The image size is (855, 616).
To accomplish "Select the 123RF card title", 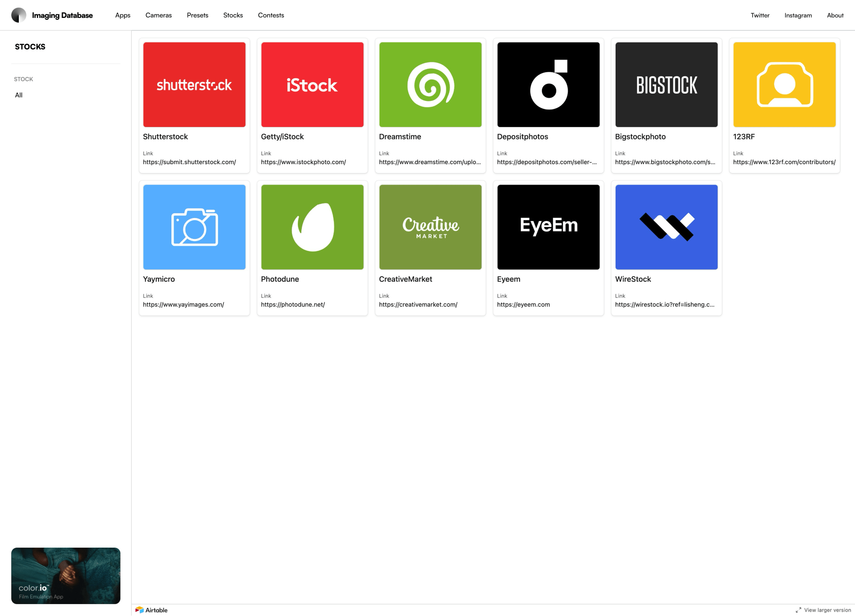I will [744, 137].
